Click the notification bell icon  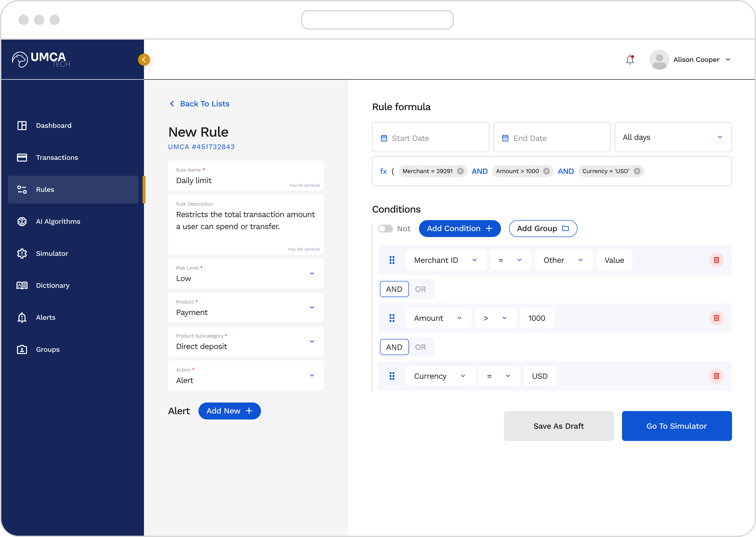click(x=630, y=60)
